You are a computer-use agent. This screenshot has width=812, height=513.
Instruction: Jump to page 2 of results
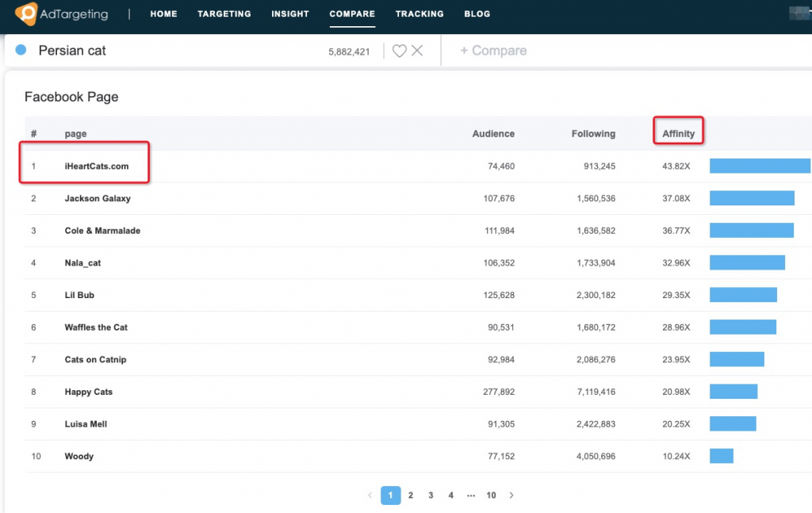(x=411, y=496)
